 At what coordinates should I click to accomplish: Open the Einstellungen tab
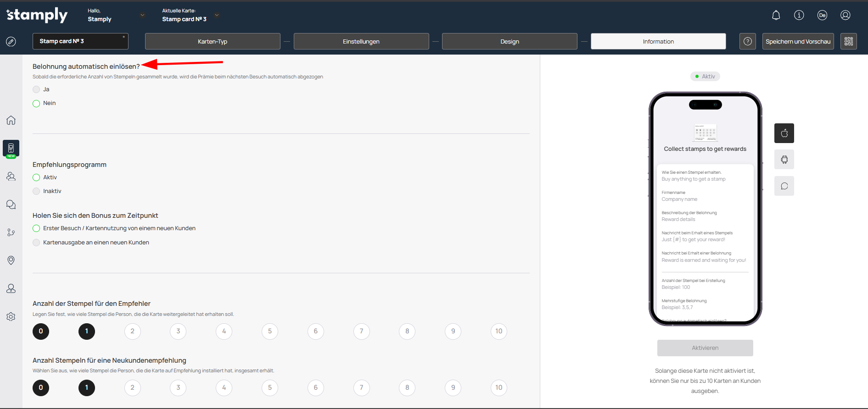tap(361, 41)
